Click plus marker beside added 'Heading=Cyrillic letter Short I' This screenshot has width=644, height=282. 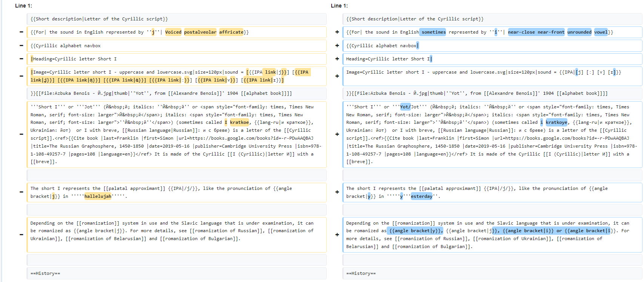(337, 59)
